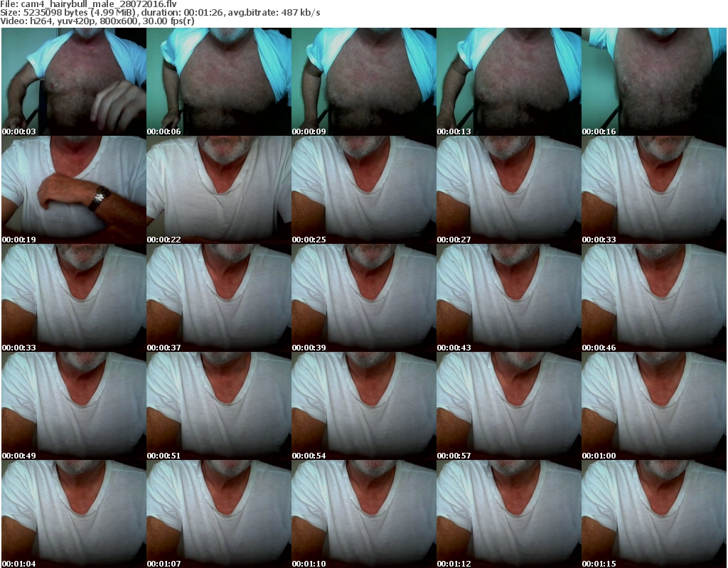Image resolution: width=728 pixels, height=568 pixels.
Task: Open the frame stamped 00:00:22
Action: (219, 190)
